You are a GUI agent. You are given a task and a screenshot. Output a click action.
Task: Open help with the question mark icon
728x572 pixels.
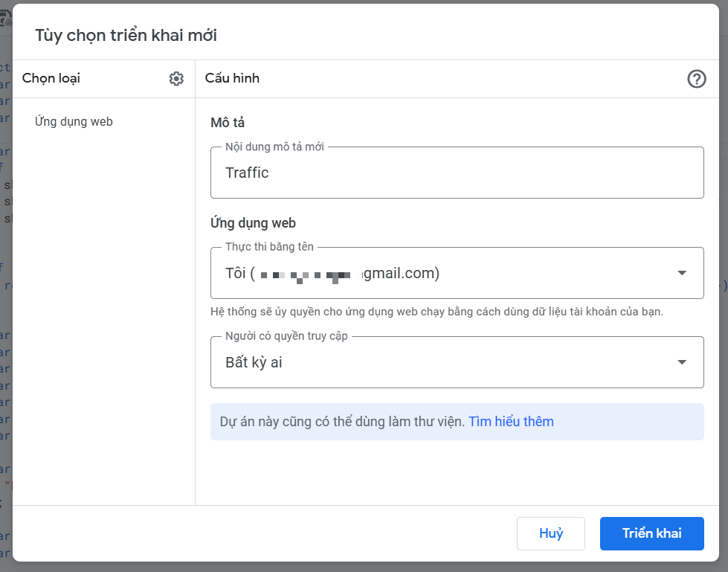(x=696, y=79)
